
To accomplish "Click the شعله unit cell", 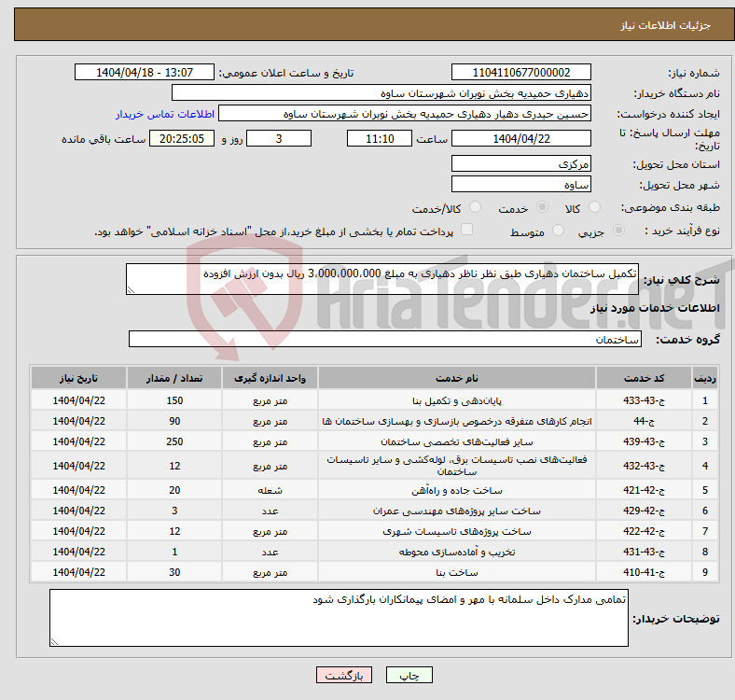I will (270, 490).
